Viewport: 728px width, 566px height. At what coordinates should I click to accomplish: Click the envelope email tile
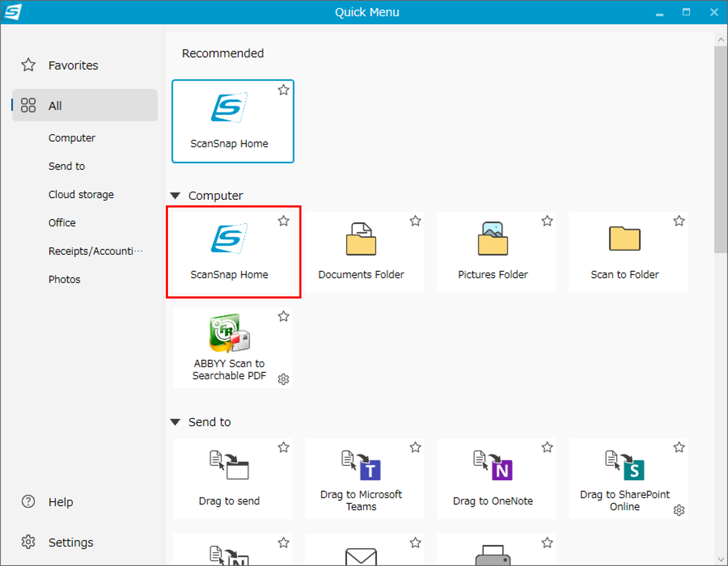[364, 550]
